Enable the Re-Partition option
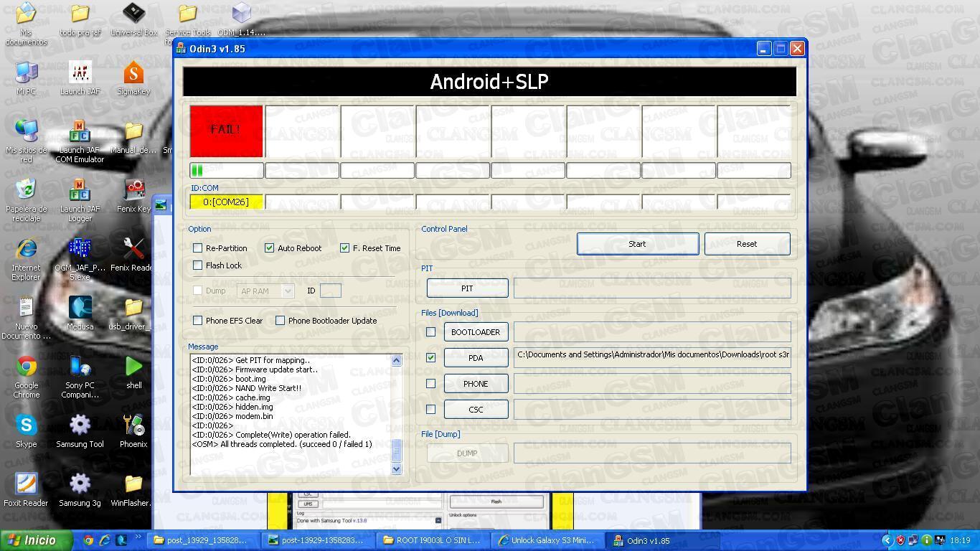This screenshot has height=551, width=980. 198,248
